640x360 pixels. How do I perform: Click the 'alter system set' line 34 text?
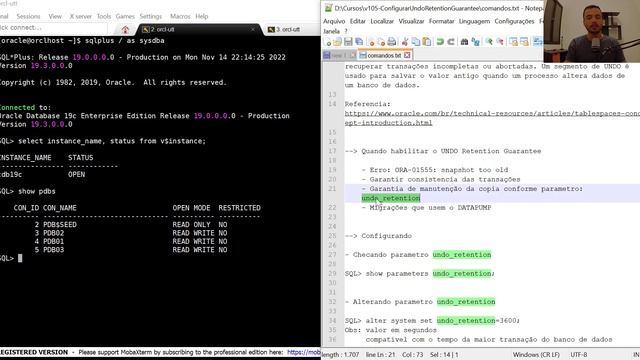pos(432,321)
